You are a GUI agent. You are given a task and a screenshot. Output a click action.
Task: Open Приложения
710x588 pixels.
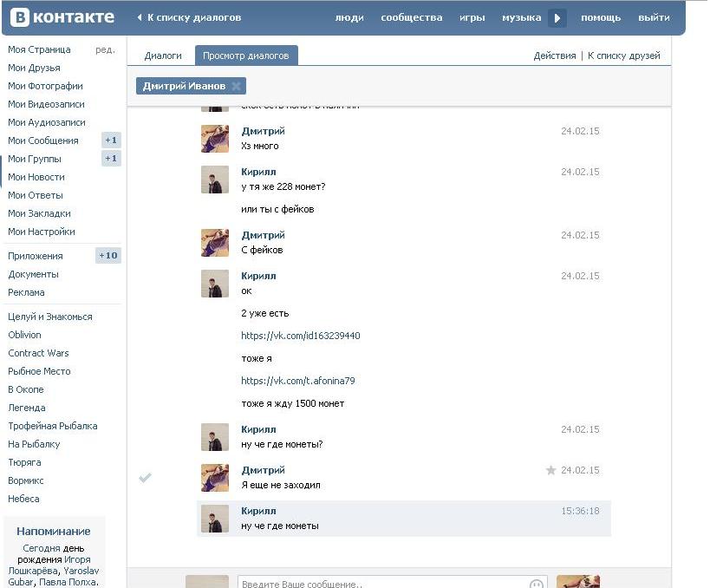point(36,256)
